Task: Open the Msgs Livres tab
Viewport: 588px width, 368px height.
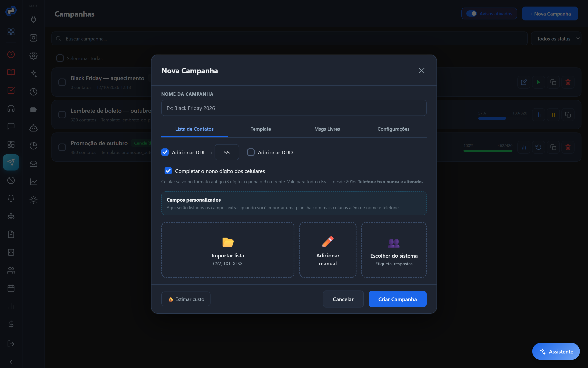Action: pyautogui.click(x=327, y=129)
